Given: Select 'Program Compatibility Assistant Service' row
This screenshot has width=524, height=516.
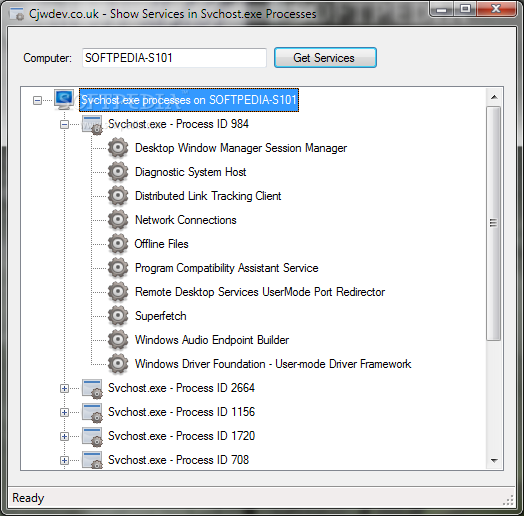Looking at the screenshot, I should (227, 268).
